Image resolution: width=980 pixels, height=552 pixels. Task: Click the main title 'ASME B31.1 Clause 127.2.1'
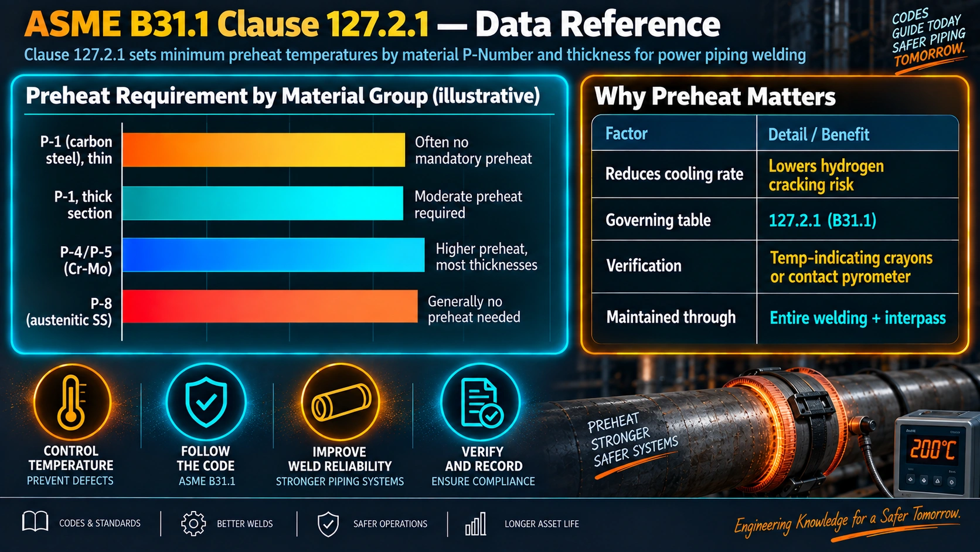click(x=226, y=24)
